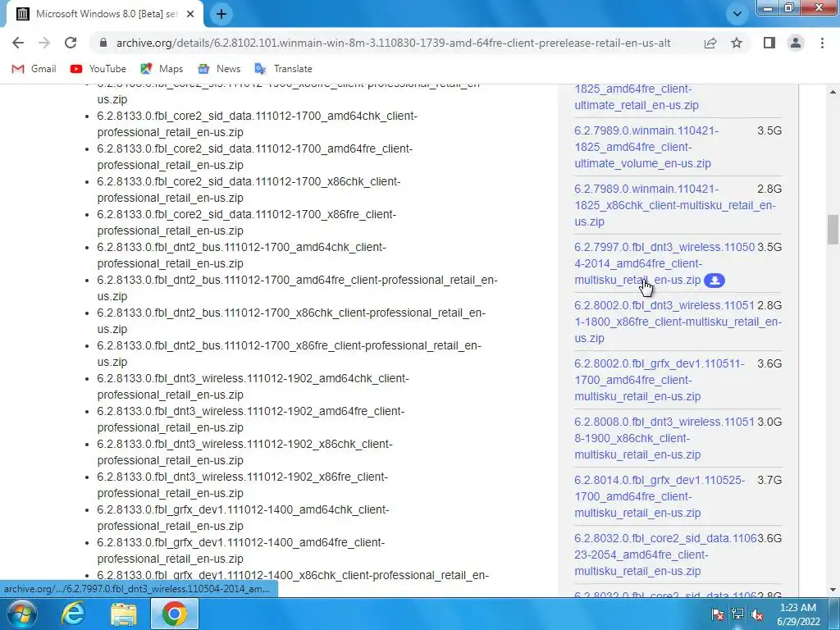Click 3.6G size next to 6.2.8002.0 grfx_dev1

(x=769, y=363)
